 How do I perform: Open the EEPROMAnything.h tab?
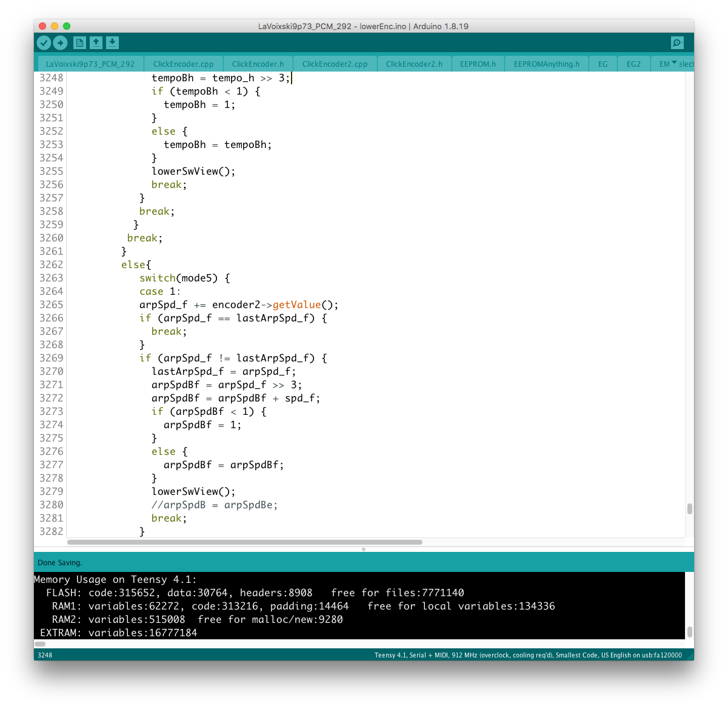click(x=546, y=64)
